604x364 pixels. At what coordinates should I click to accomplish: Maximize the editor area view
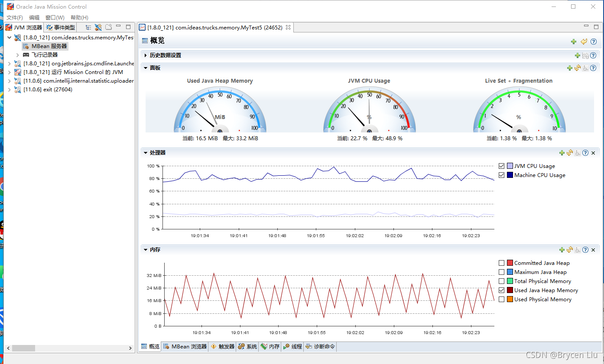click(596, 27)
